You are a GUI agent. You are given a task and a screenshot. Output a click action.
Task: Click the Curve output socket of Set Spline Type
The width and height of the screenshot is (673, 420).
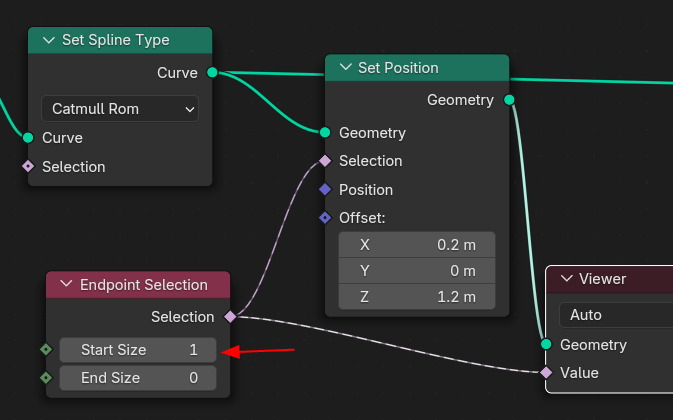coord(212,73)
